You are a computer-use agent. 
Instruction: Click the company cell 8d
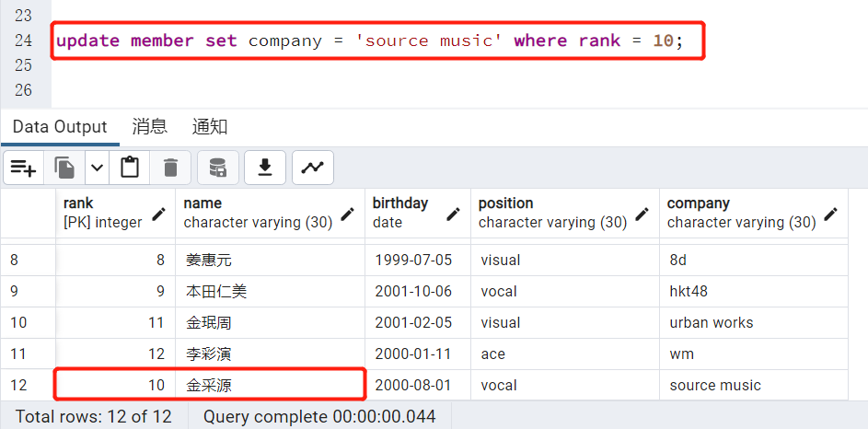tap(754, 260)
